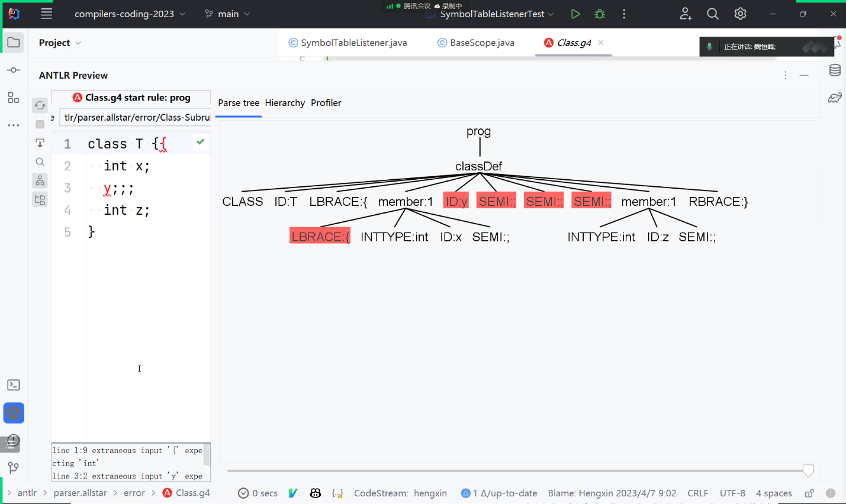The image size is (846, 504).
Task: Toggle the parse tree layout hierarchy button
Action: point(40,181)
